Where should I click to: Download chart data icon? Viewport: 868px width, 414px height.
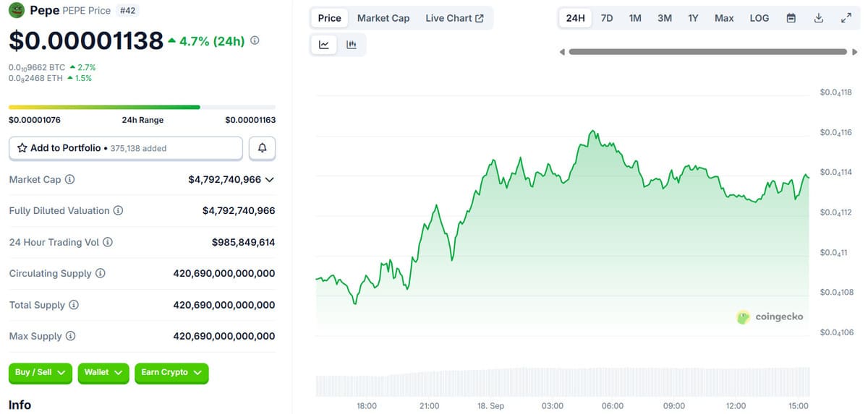point(819,18)
